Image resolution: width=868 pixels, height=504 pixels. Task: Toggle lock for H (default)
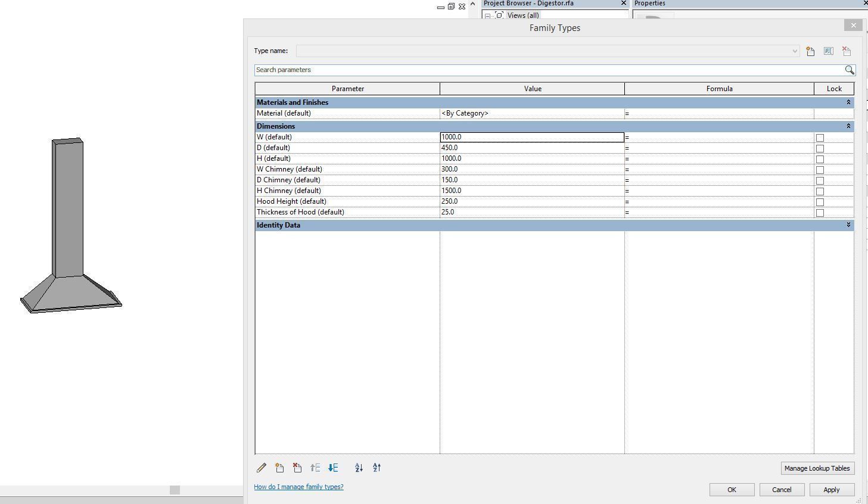[820, 159]
